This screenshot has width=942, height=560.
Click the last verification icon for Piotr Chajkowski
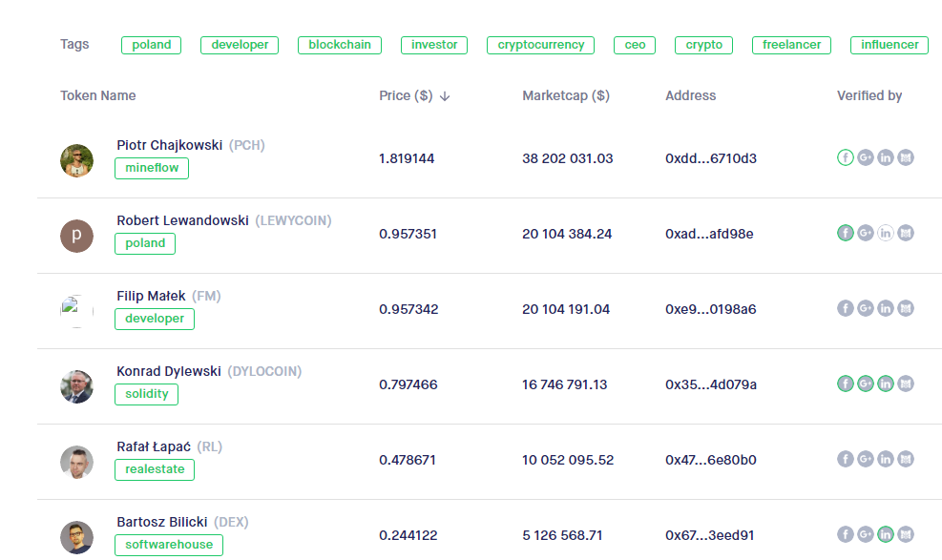(x=906, y=157)
